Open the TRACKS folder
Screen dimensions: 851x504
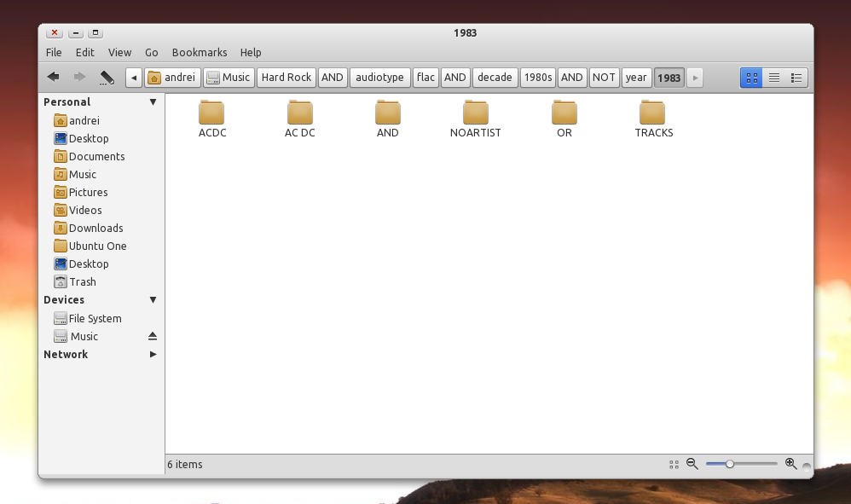(x=653, y=119)
